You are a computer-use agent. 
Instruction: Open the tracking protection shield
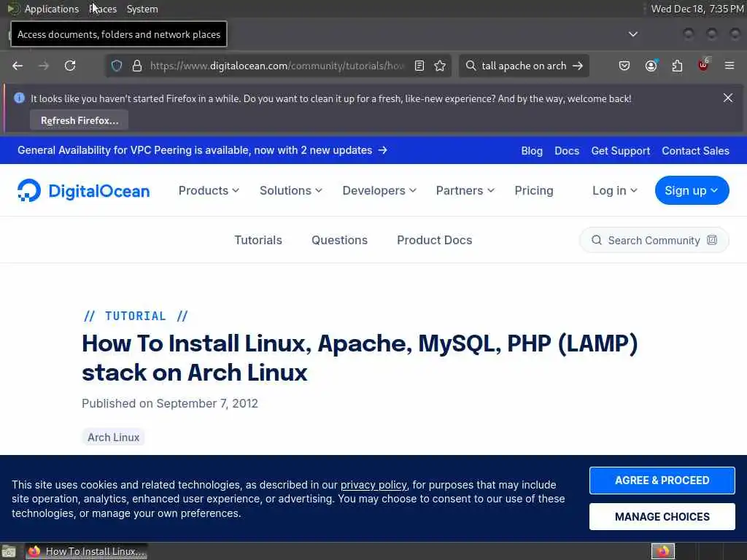(x=117, y=66)
